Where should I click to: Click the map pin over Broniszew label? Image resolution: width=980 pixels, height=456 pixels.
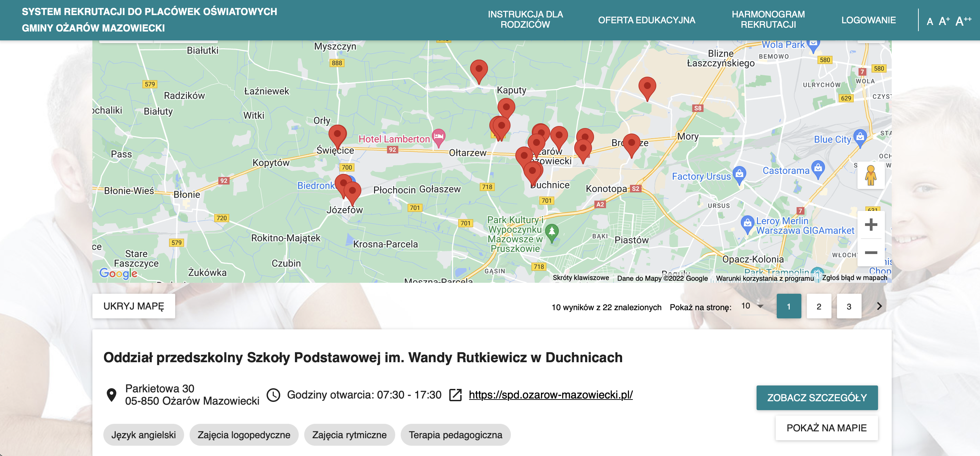(632, 145)
